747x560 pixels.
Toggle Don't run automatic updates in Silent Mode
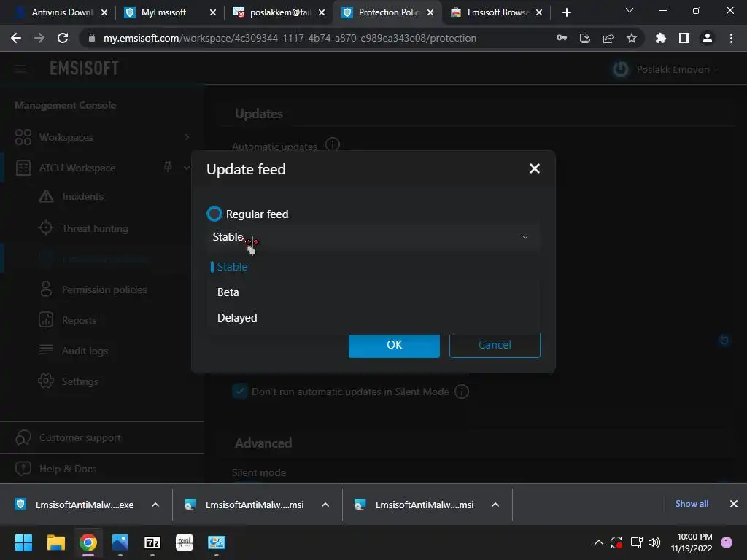click(239, 392)
